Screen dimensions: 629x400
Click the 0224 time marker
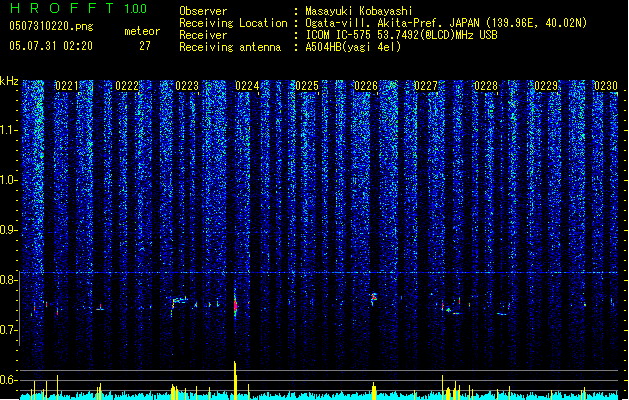tap(247, 86)
